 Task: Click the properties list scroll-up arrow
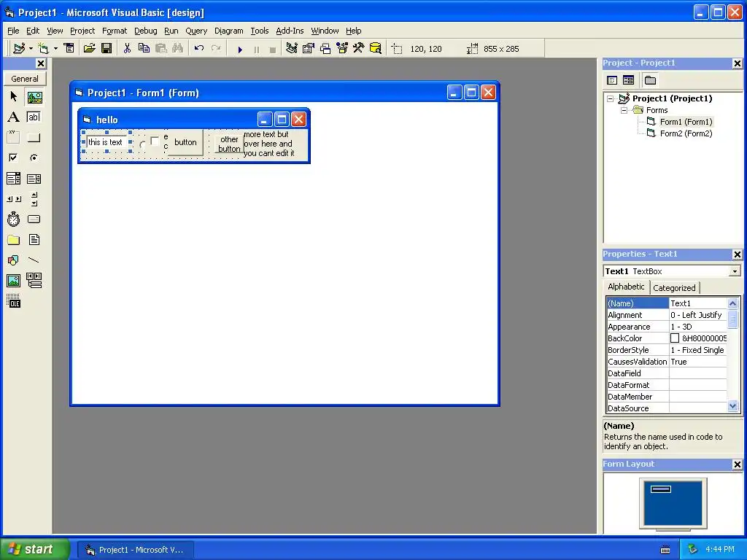point(732,303)
